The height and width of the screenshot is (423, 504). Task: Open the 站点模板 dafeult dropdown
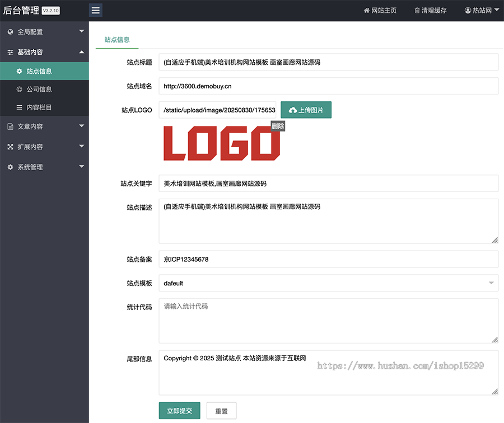pos(329,283)
